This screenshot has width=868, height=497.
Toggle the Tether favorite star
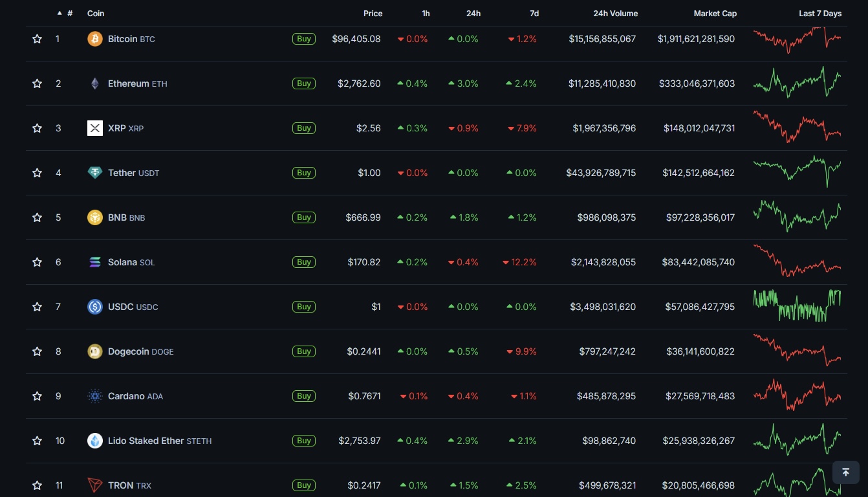coord(38,173)
